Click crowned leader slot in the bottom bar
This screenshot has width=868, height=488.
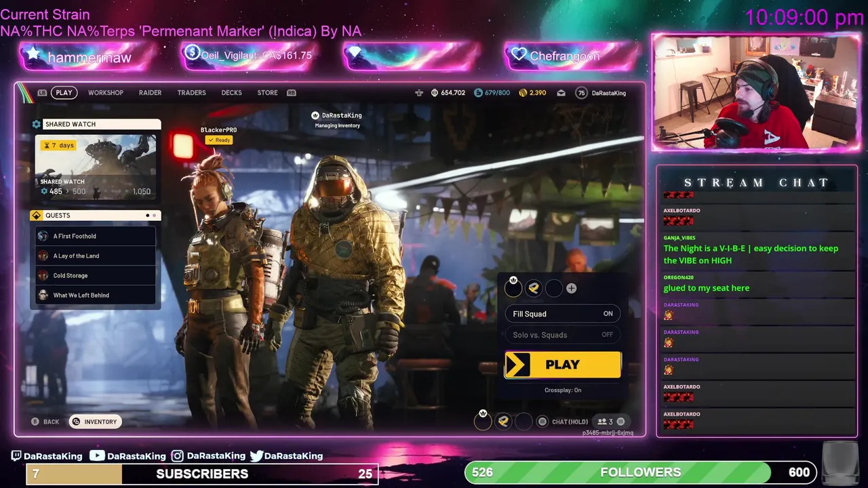pos(483,420)
